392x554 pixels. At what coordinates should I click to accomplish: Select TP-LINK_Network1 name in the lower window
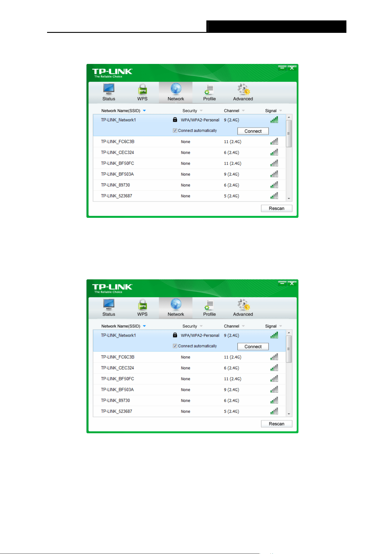[x=118, y=335]
